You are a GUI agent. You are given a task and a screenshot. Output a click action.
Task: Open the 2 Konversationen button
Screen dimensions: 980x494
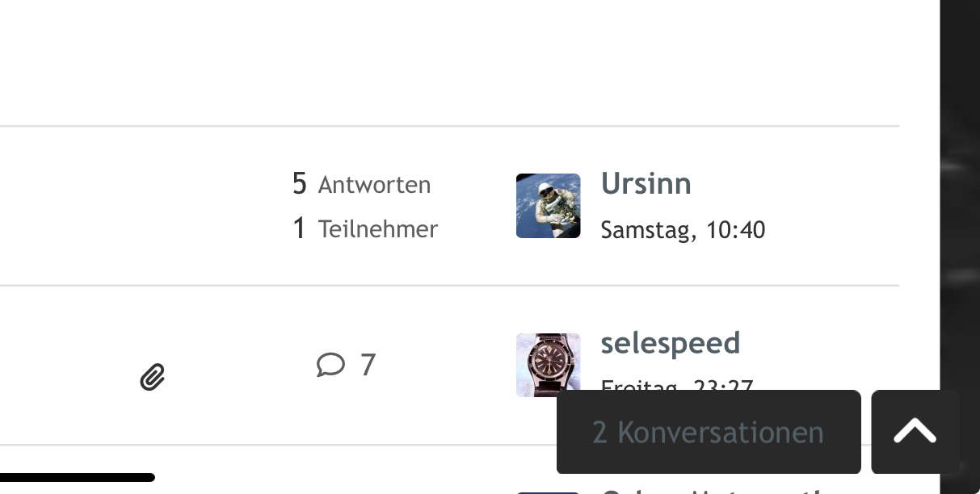point(708,432)
